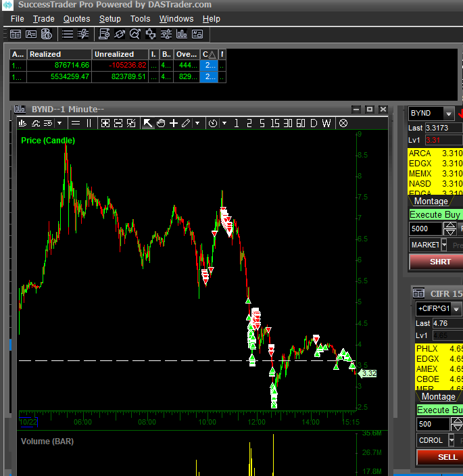Image resolution: width=463 pixels, height=476 pixels.
Task: Switch chart to 1 minute timeframe
Action: pos(237,123)
